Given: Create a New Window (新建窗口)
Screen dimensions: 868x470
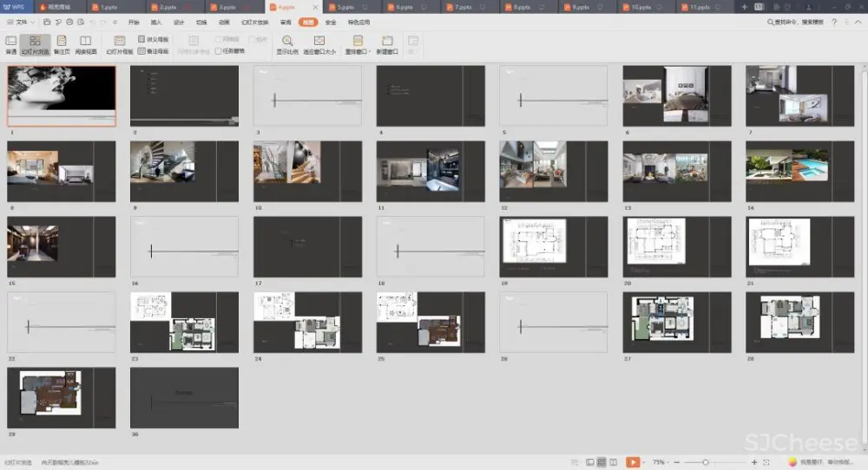Looking at the screenshot, I should pos(387,43).
